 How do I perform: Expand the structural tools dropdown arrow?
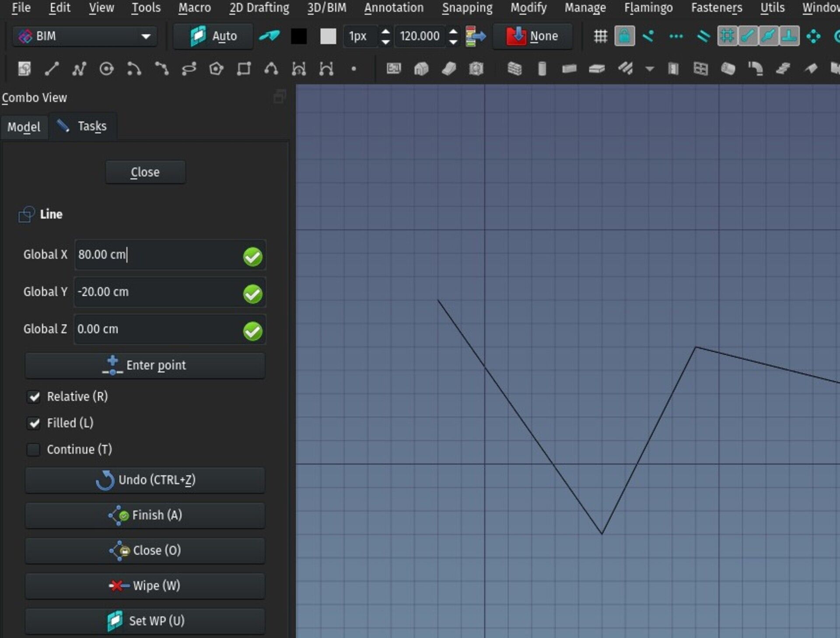(650, 69)
